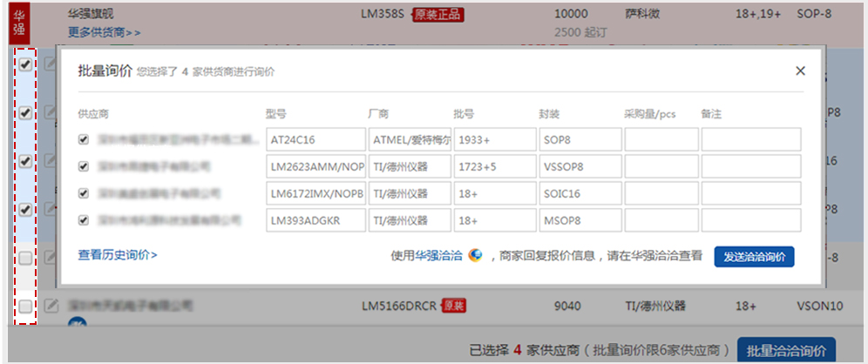Uncheck the AT24C16 supplier checkbox in the dialog
The height and width of the screenshot is (364, 868).
tap(84, 139)
